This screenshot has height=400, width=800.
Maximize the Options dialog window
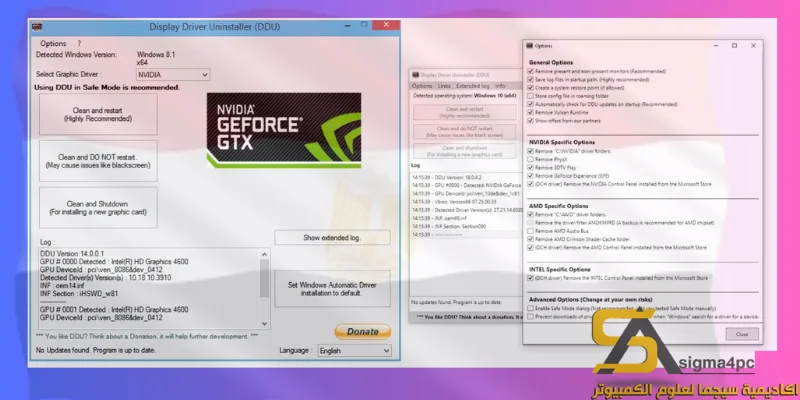(x=734, y=45)
